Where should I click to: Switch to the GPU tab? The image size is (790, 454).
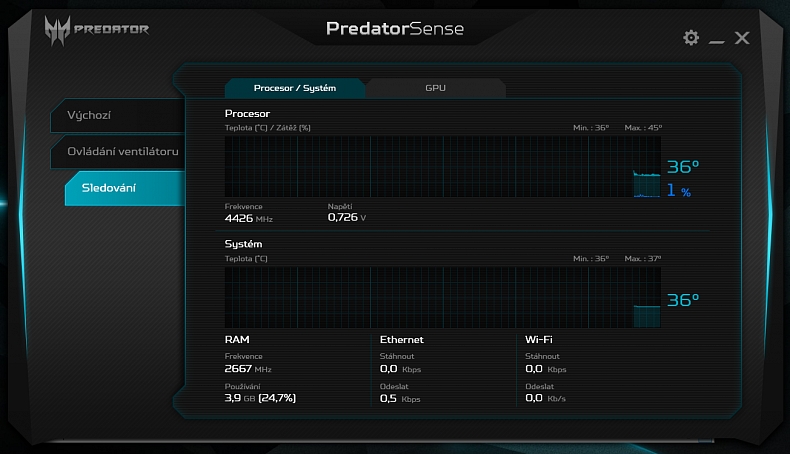point(435,88)
